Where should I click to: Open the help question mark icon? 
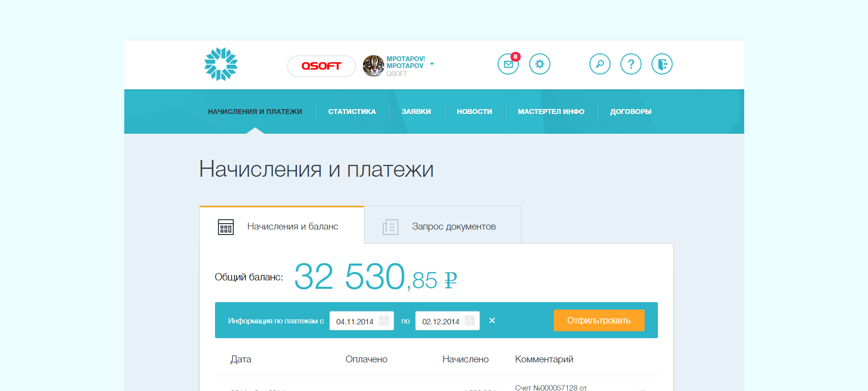click(631, 64)
